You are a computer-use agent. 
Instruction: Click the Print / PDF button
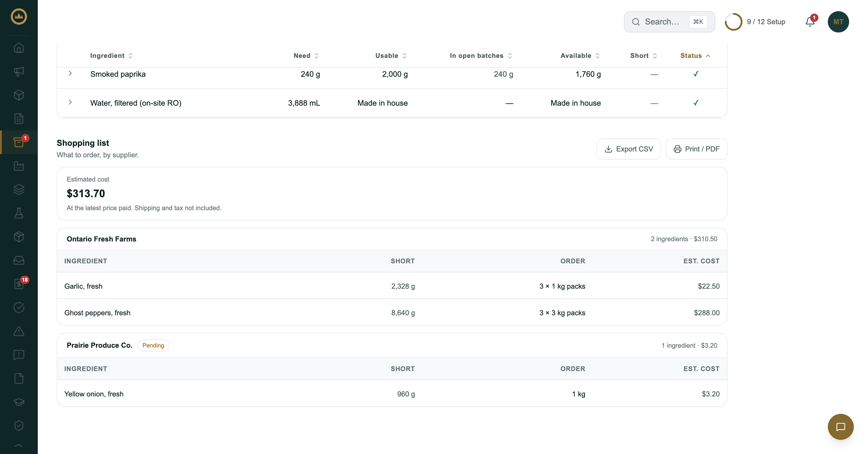[x=696, y=149]
